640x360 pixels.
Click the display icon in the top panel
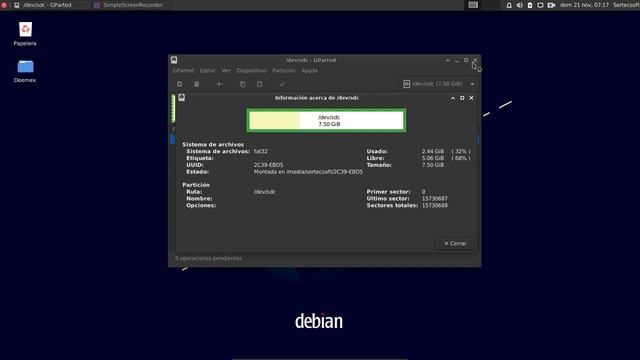pyautogui.click(x=540, y=5)
